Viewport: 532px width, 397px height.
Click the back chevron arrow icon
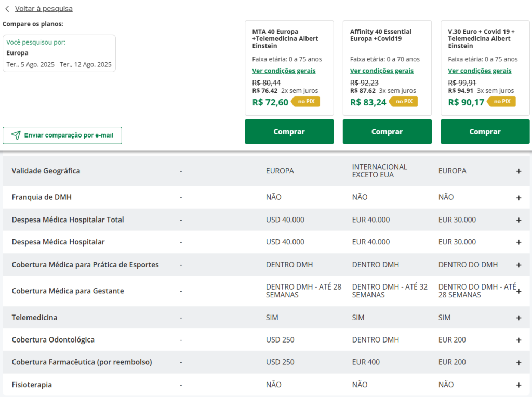(x=7, y=9)
